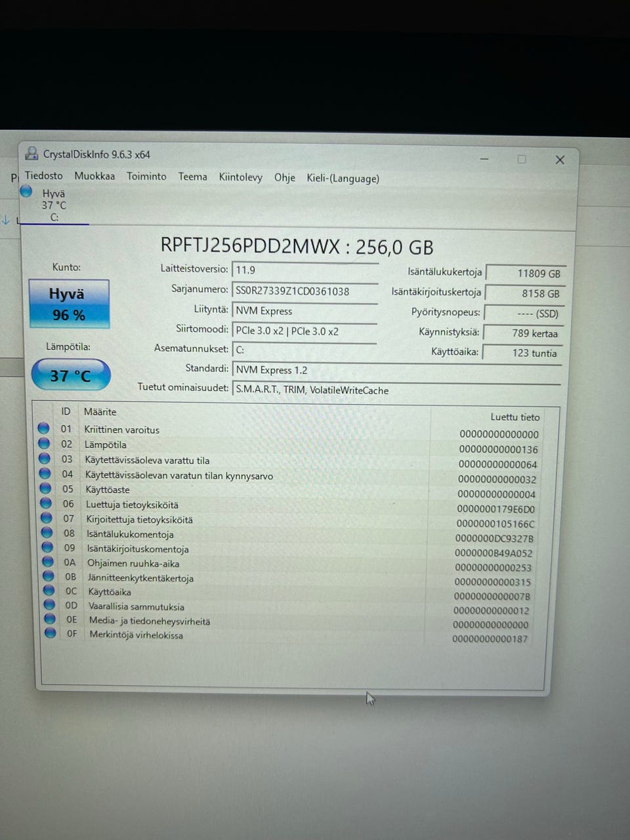
Task: Open the Toiminto menu
Action: (146, 177)
